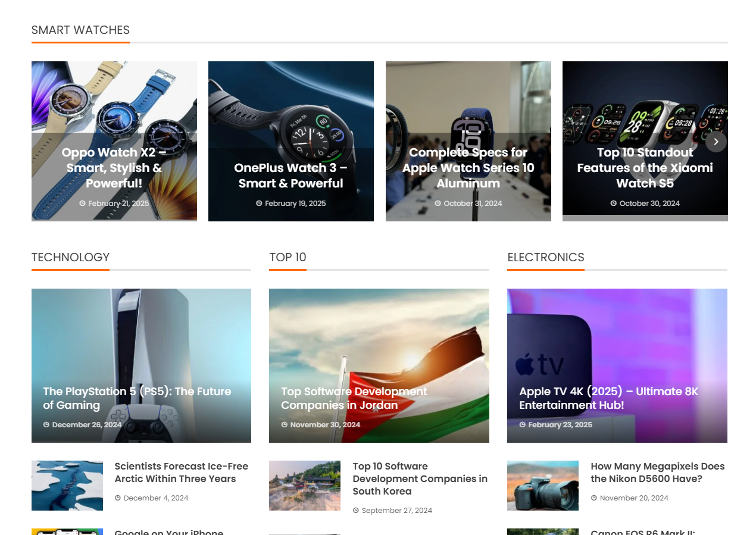Open the Oppo Watch X2 article
Screen dimensions: 756x535
coord(114,168)
